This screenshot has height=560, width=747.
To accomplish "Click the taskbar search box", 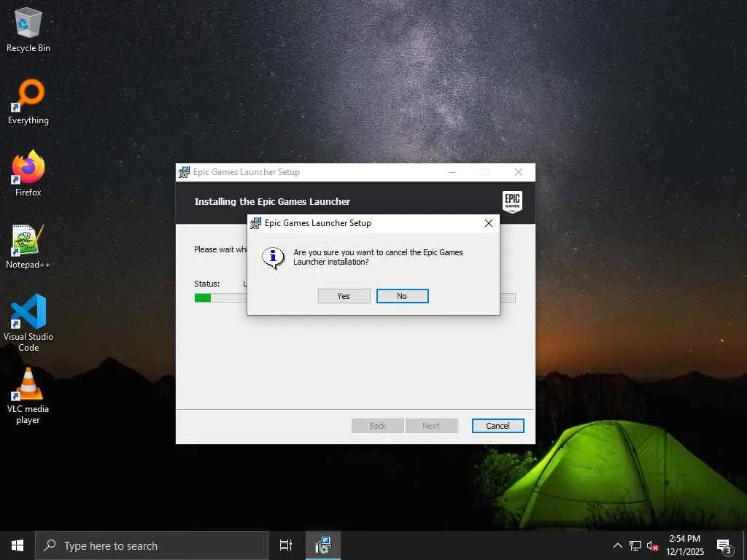I will (x=152, y=545).
